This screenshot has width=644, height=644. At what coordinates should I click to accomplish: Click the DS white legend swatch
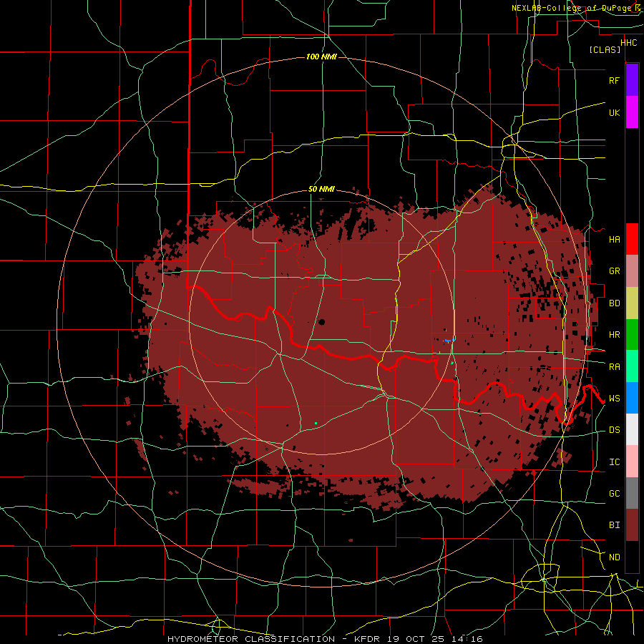[x=632, y=429]
